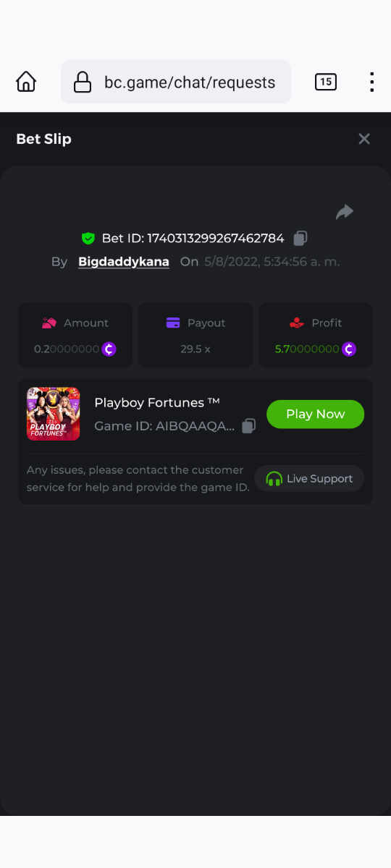
Task: Select the Payout 29.5 x card
Action: click(195, 335)
